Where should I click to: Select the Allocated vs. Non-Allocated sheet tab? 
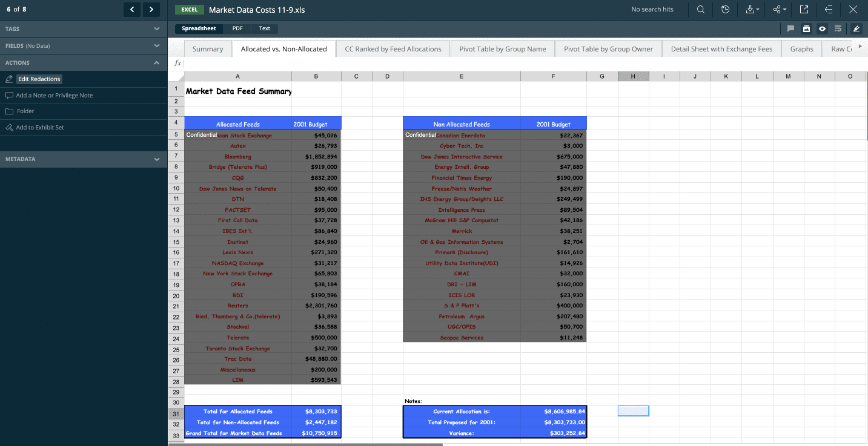(x=284, y=49)
